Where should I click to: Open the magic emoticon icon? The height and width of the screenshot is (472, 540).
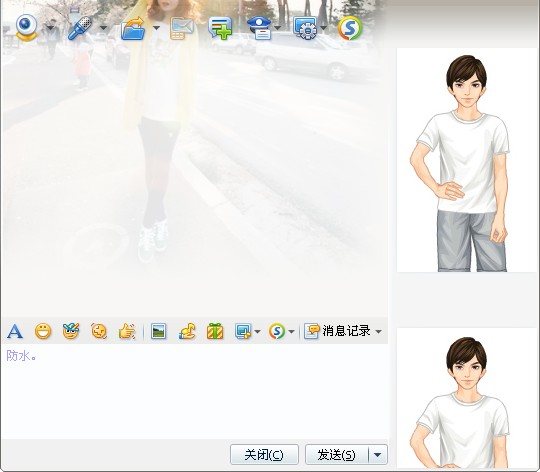pyautogui.click(x=71, y=331)
